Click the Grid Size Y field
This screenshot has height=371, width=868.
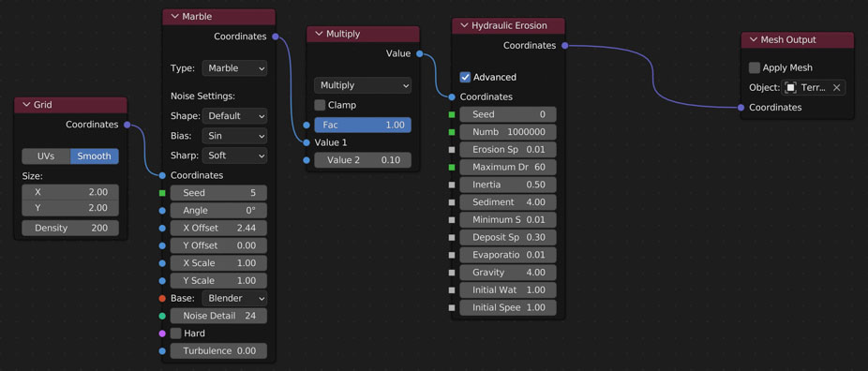70,208
